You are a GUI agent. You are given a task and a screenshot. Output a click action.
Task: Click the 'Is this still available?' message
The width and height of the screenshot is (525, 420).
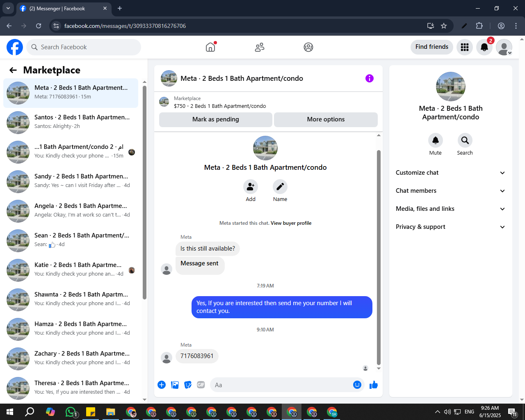point(208,249)
